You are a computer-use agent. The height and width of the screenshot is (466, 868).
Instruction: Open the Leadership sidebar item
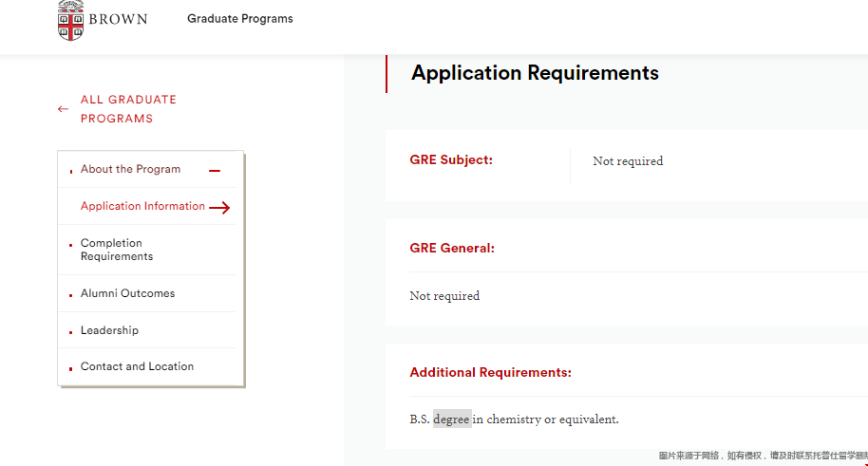109,330
